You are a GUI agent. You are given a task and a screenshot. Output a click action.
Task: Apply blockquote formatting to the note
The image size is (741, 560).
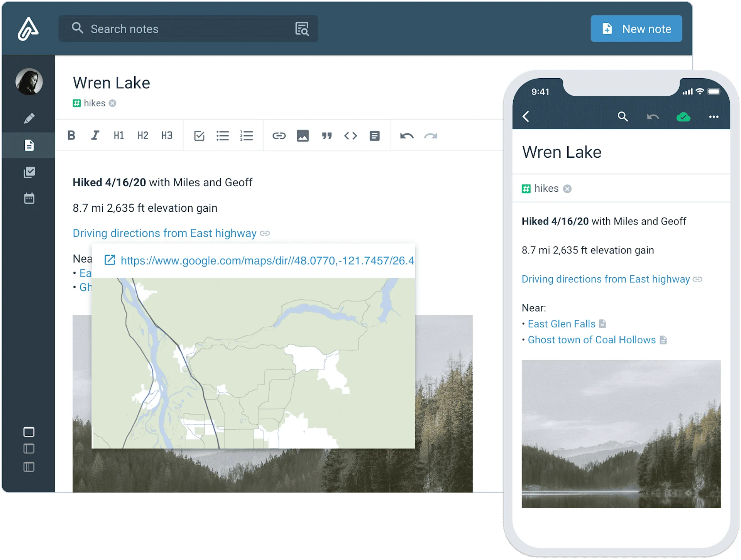point(327,135)
